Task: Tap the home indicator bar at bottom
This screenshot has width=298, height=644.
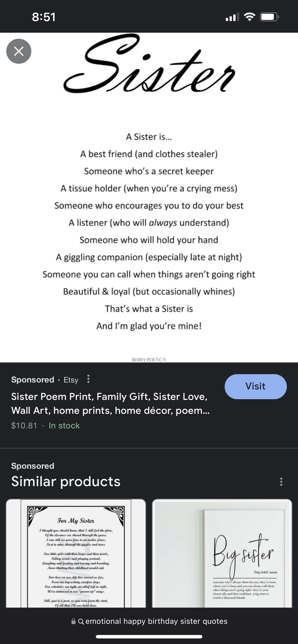Action: [x=149, y=637]
